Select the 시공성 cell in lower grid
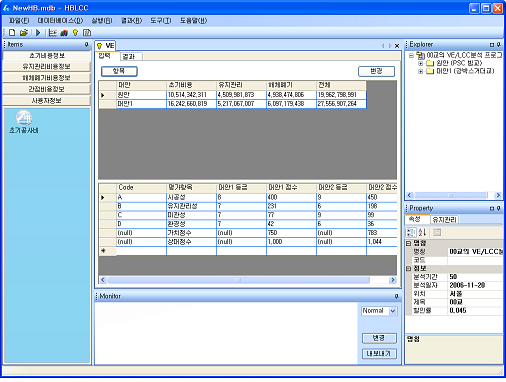The height and width of the screenshot is (382, 506). click(191, 198)
